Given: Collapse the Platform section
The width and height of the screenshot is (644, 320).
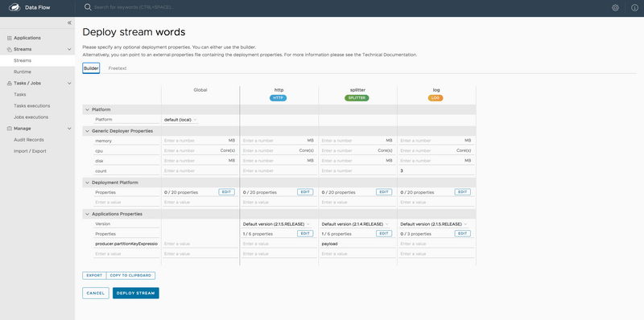Looking at the screenshot, I should tap(87, 109).
